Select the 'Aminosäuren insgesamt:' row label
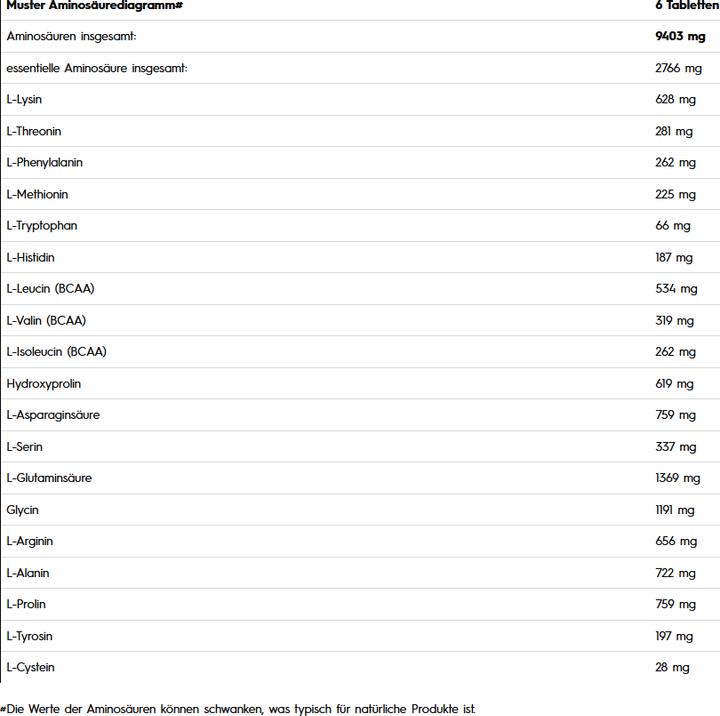 point(71,36)
